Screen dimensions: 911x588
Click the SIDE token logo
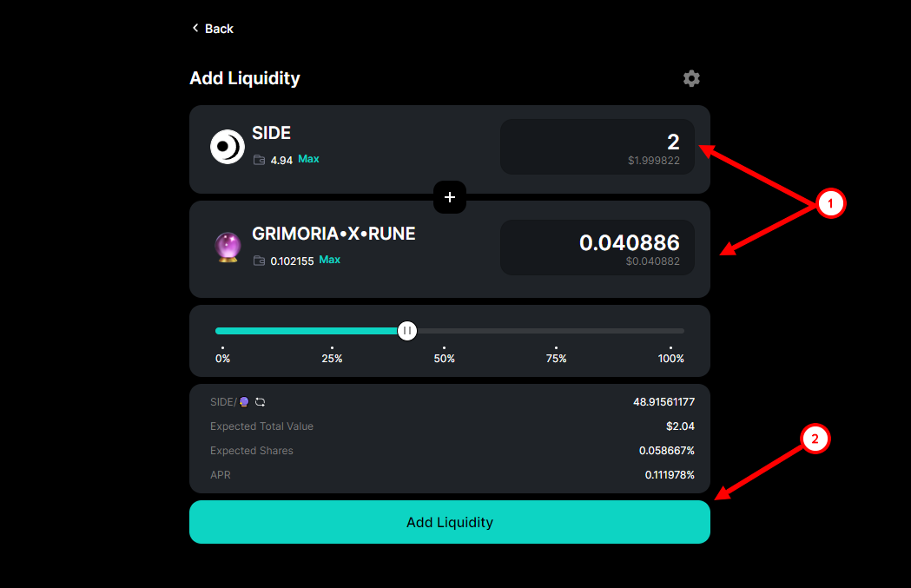point(228,147)
